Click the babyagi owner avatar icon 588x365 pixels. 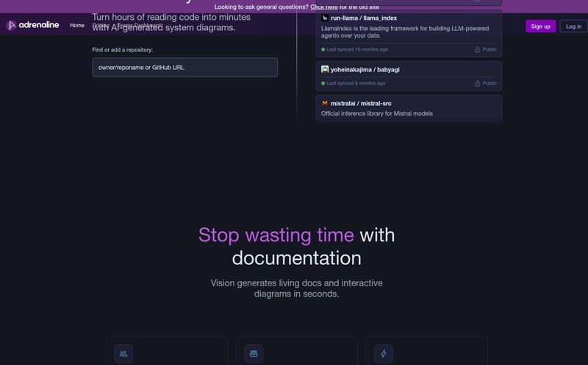pos(325,69)
